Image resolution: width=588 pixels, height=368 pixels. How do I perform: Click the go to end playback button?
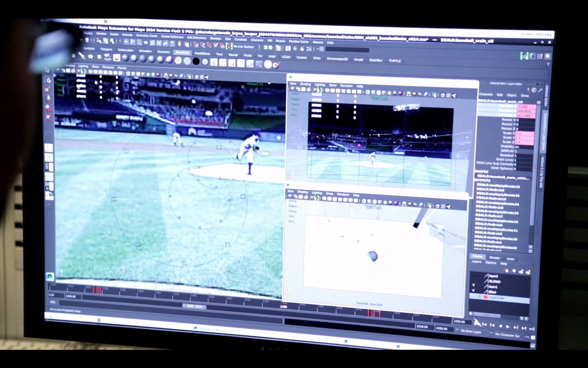[532, 329]
